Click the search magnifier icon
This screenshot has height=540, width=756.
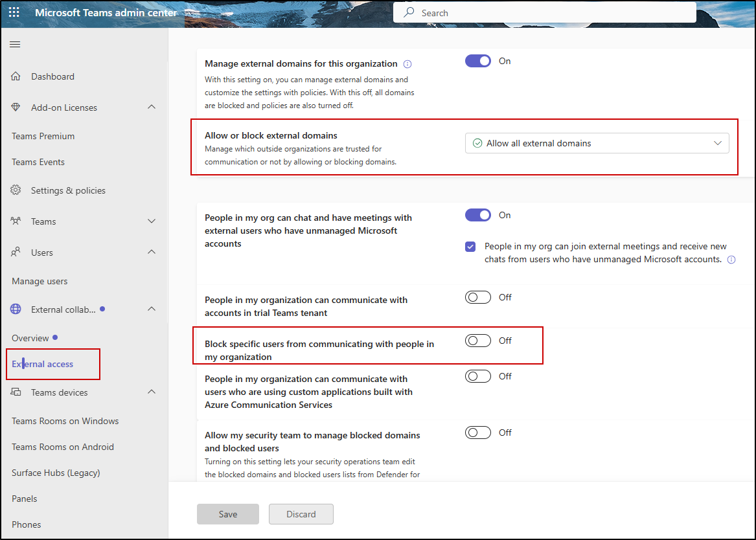coord(409,12)
